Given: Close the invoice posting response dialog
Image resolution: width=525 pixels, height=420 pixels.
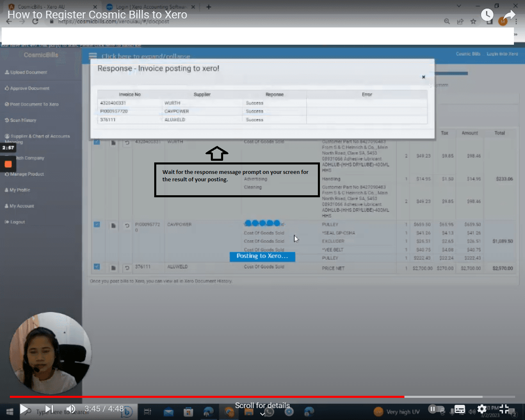Looking at the screenshot, I should [x=424, y=77].
